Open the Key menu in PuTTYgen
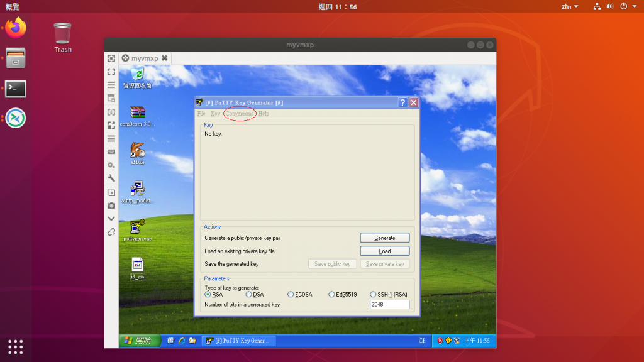 tap(215, 114)
